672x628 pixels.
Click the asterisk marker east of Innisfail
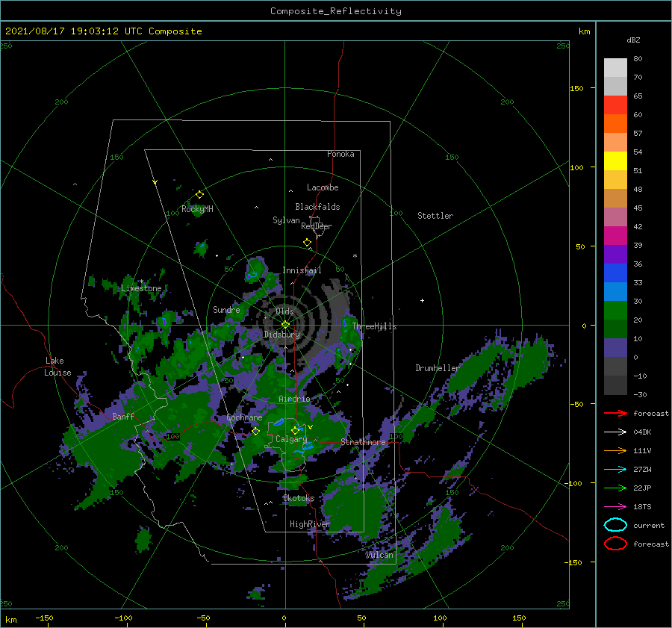[x=355, y=256]
